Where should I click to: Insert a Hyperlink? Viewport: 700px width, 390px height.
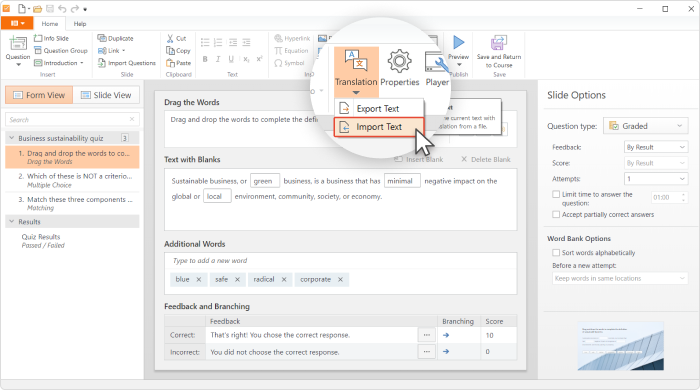click(x=292, y=38)
